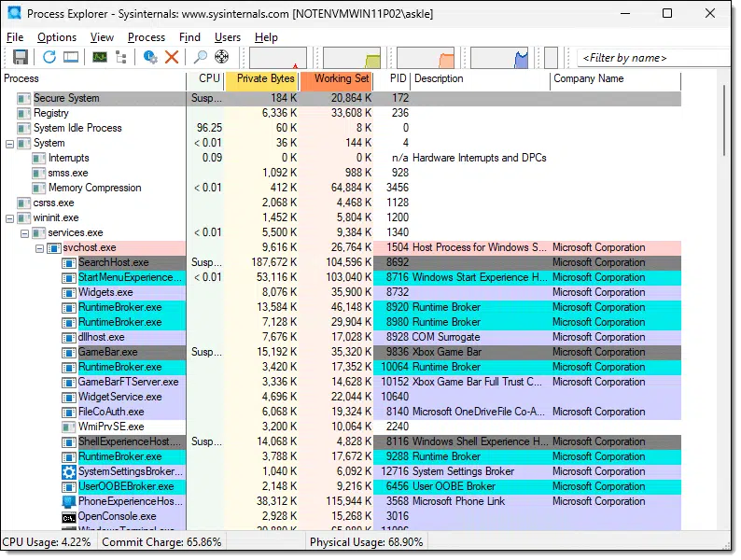Collapse the services.exe tree node
The height and width of the screenshot is (560, 741).
point(24,233)
